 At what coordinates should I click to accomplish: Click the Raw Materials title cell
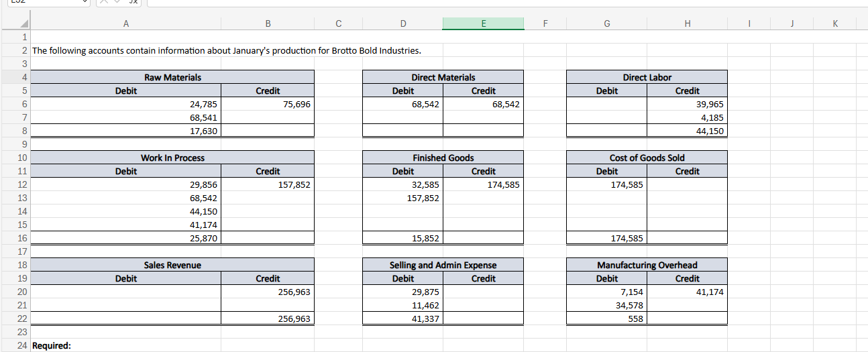pyautogui.click(x=172, y=77)
